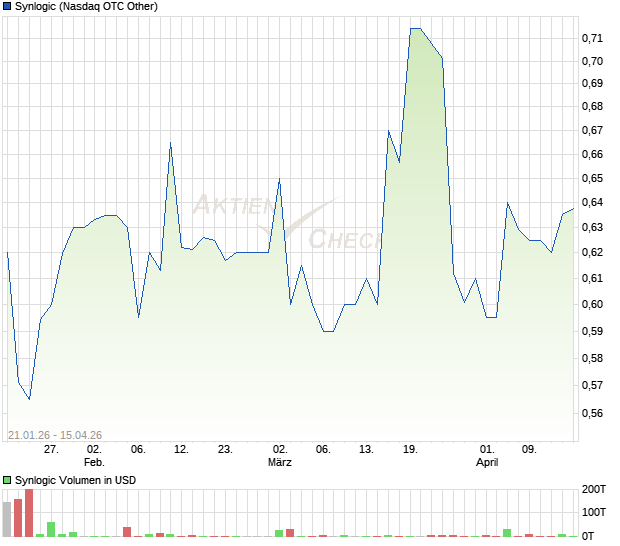Screen dimensions: 620x546
Task: Click the green Volumen legend square
Action: [x=7, y=480]
